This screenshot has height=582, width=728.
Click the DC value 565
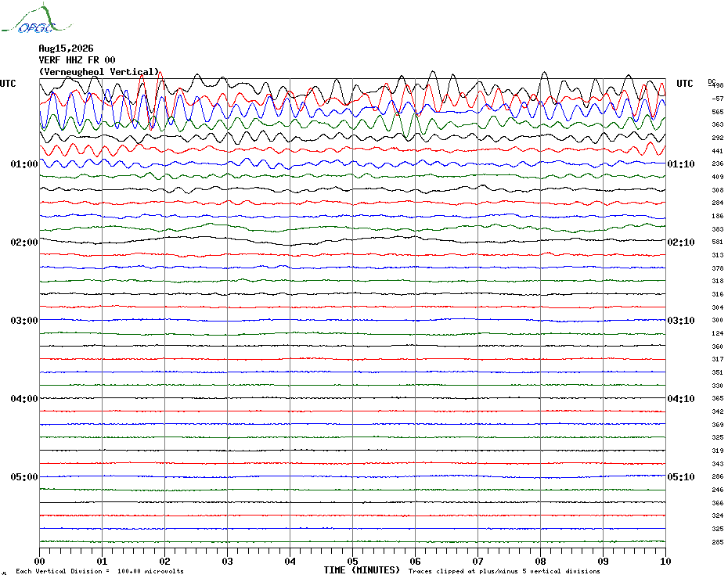[717, 112]
